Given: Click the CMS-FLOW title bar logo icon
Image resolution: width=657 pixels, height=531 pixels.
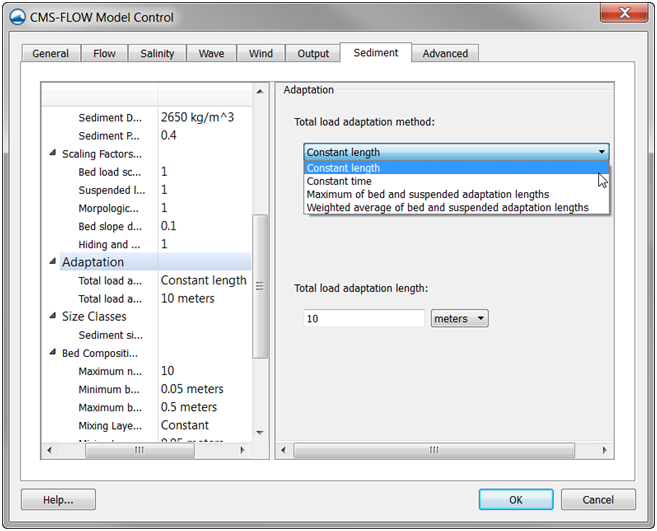Looking at the screenshot, I should (17, 17).
